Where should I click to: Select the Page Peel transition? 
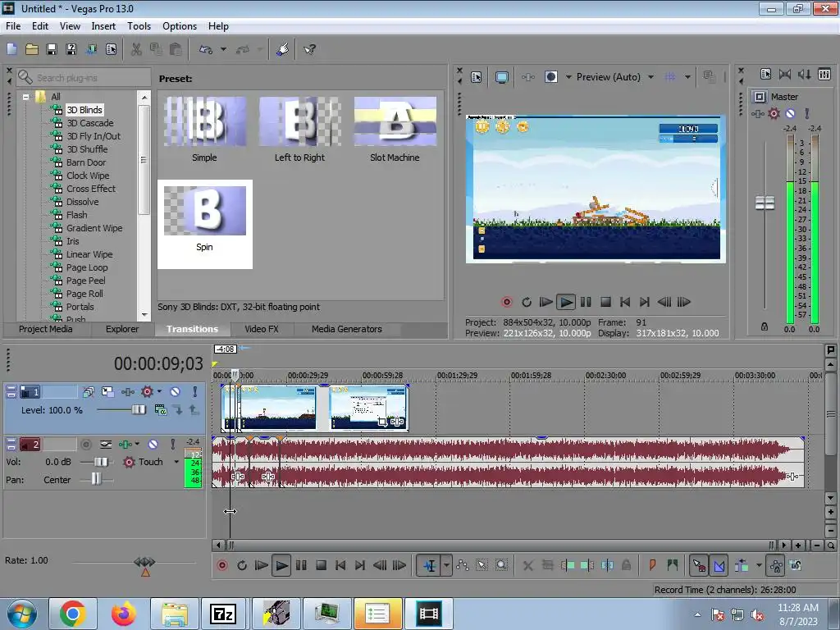(x=85, y=281)
